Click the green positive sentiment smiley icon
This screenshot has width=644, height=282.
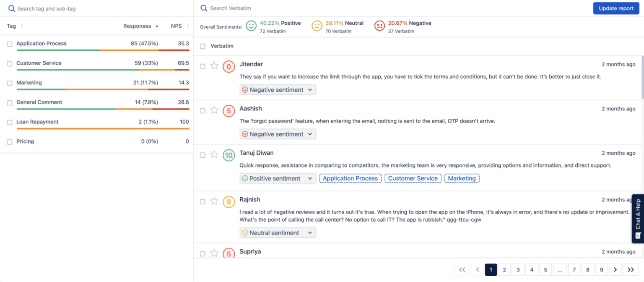click(251, 26)
